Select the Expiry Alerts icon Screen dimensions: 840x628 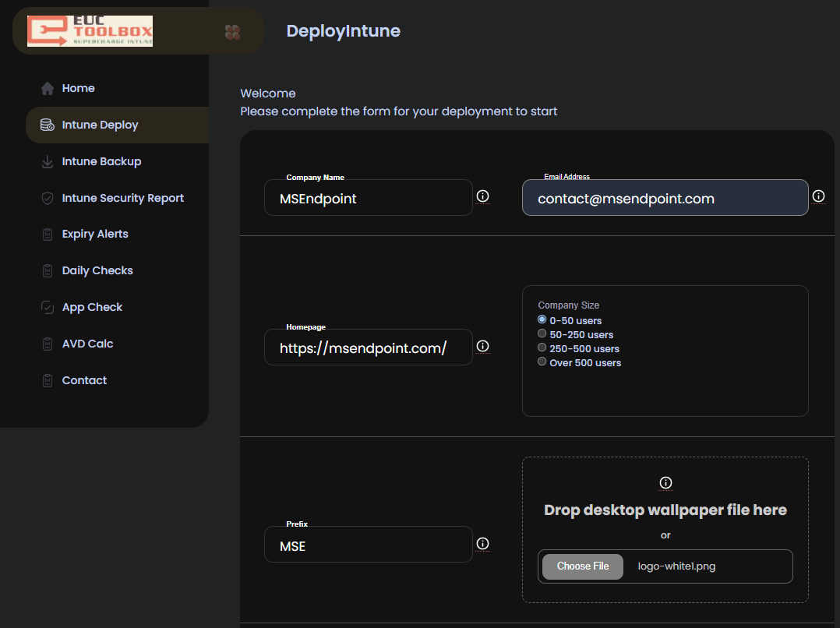pos(47,234)
